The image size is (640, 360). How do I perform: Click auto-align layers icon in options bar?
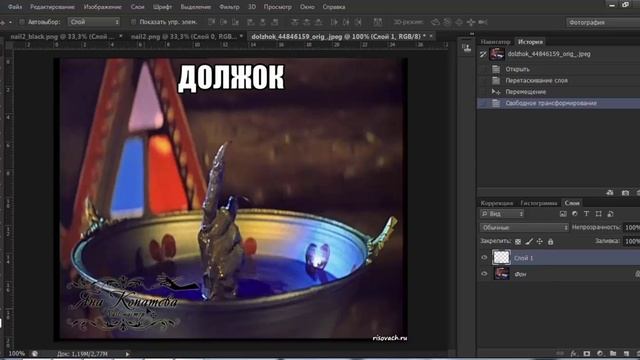378,22
